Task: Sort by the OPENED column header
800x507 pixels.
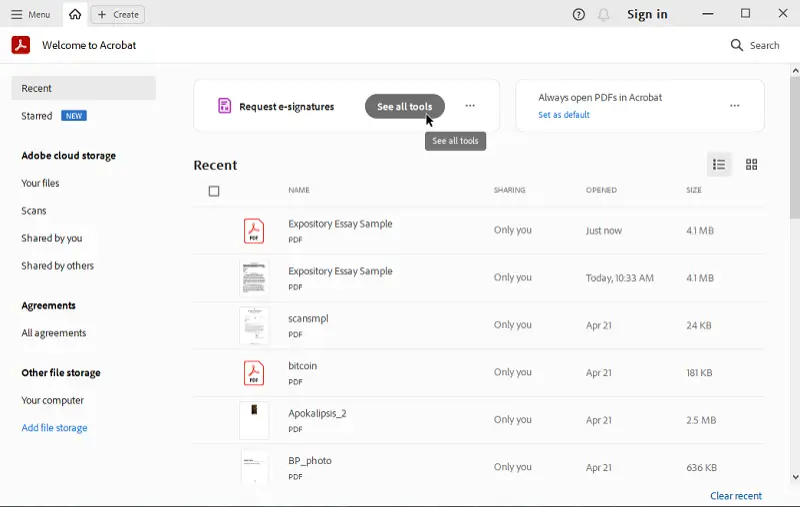Action: coord(601,190)
